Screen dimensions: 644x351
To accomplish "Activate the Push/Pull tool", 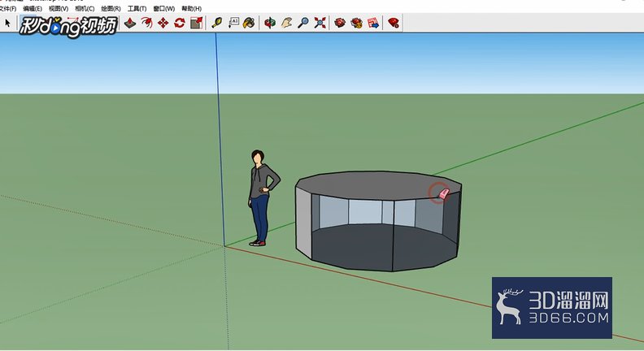I will coord(130,23).
